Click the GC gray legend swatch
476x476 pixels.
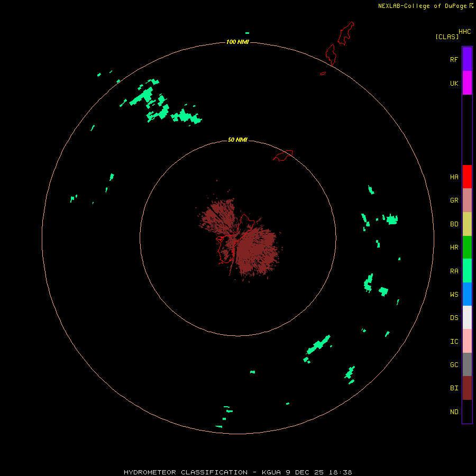click(x=467, y=364)
